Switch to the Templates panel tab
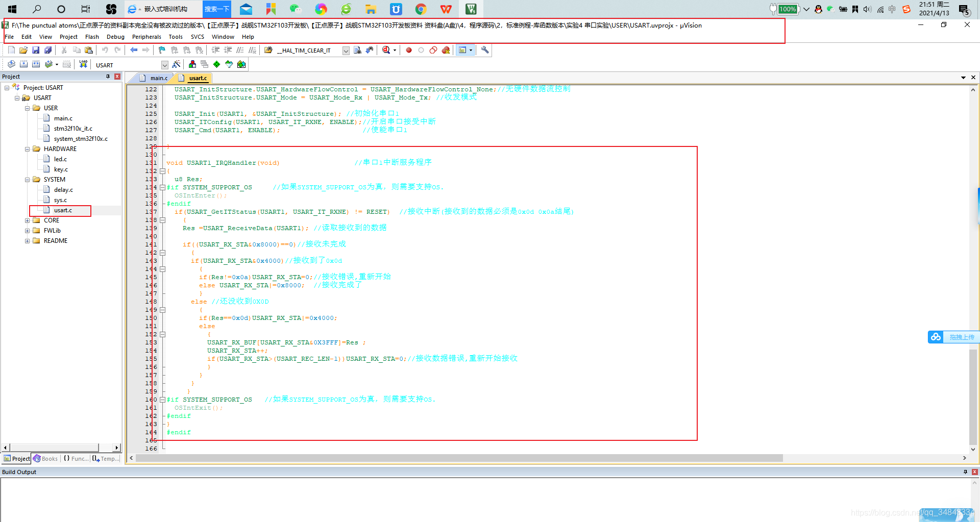 pyautogui.click(x=106, y=459)
